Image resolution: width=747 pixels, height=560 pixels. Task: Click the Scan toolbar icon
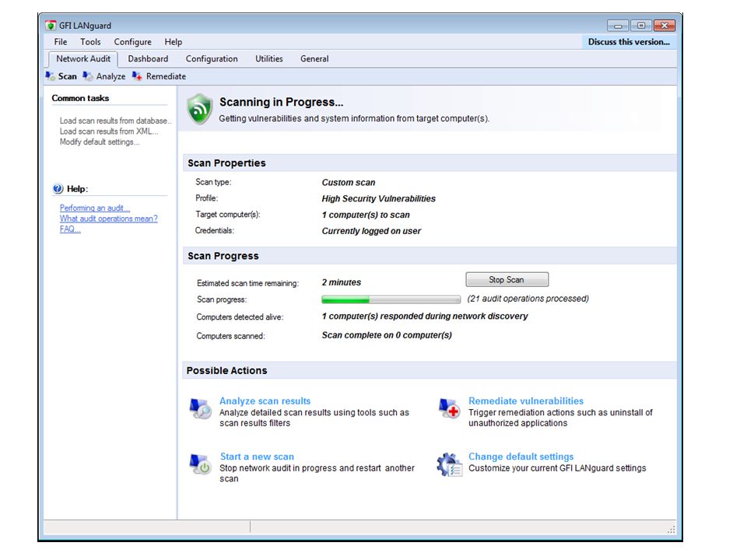51,76
